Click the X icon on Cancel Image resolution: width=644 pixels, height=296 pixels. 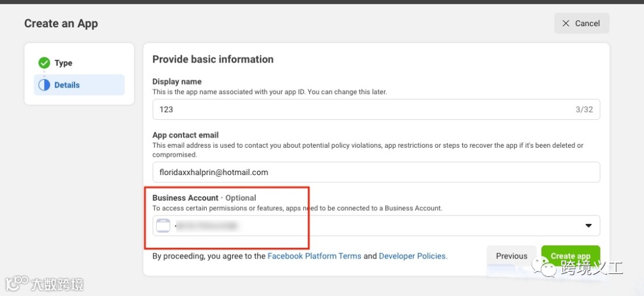pos(566,23)
